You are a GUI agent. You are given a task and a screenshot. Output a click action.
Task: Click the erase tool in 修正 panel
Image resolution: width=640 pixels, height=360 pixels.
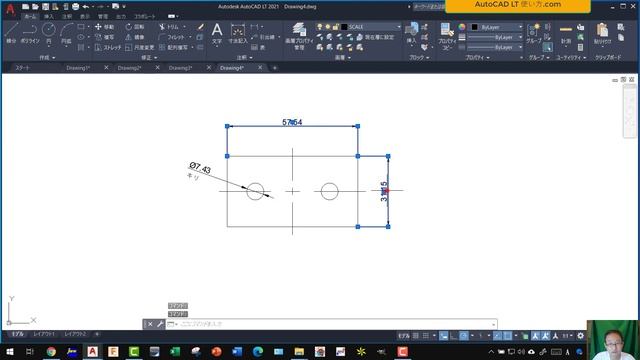point(200,27)
